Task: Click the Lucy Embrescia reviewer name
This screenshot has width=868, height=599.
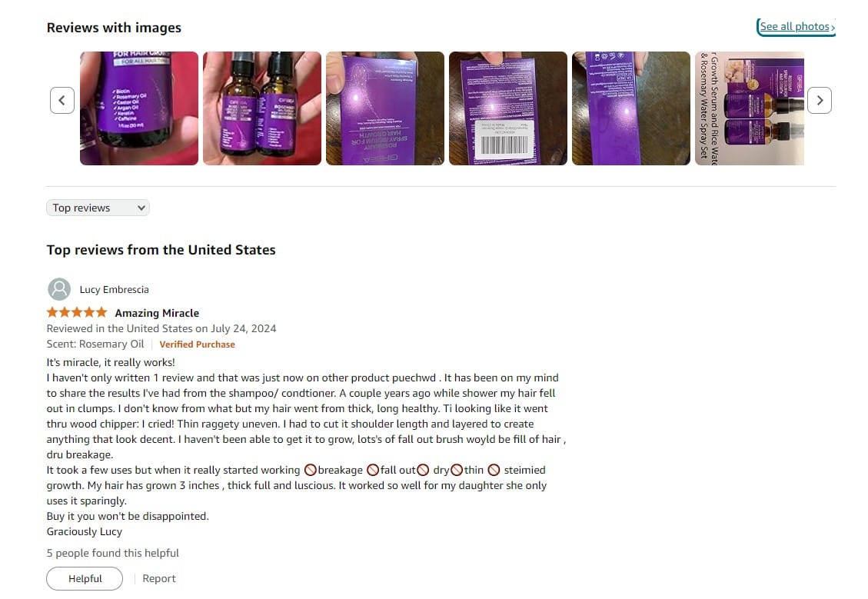Action: tap(114, 290)
